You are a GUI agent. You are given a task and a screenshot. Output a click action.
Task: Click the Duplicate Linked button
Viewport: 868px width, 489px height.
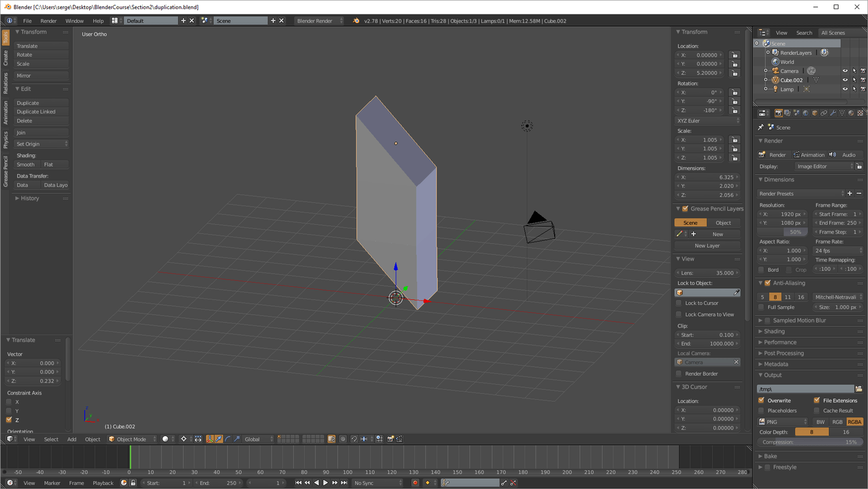tap(41, 112)
